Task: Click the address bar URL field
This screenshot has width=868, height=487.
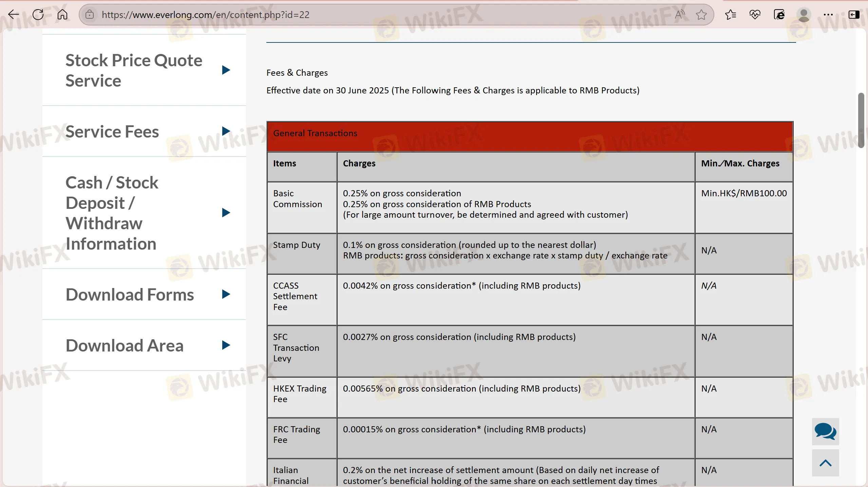Action: [205, 15]
